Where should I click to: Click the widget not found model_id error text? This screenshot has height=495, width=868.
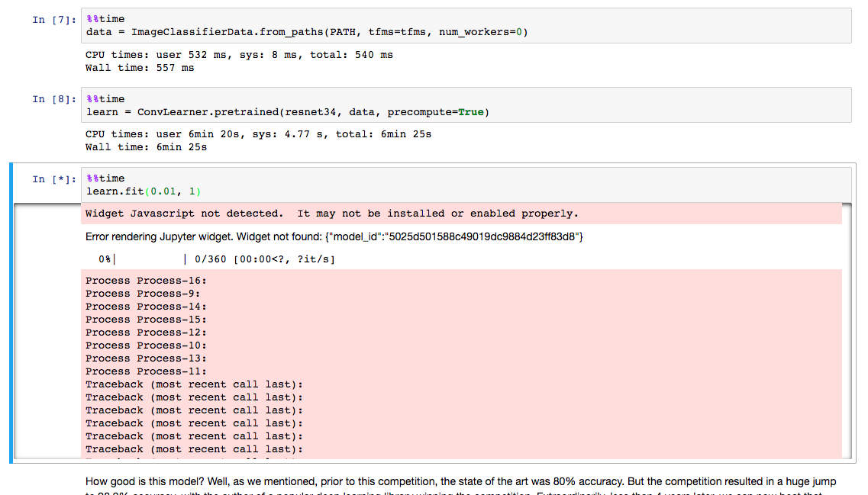[x=334, y=237]
